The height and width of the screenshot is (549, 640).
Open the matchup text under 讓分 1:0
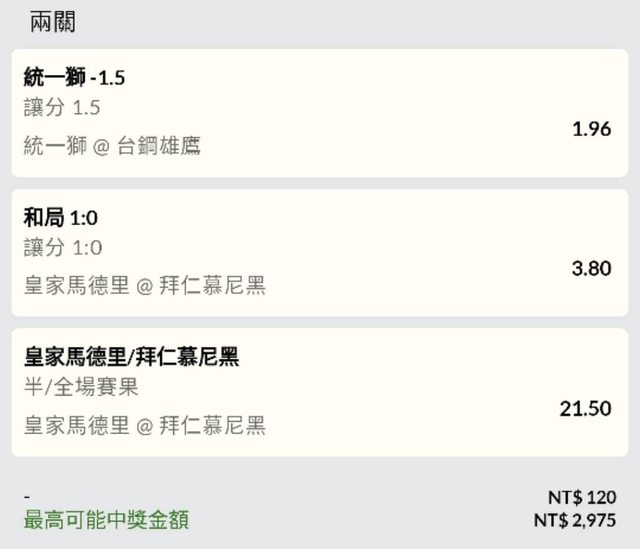pyautogui.click(x=145, y=286)
